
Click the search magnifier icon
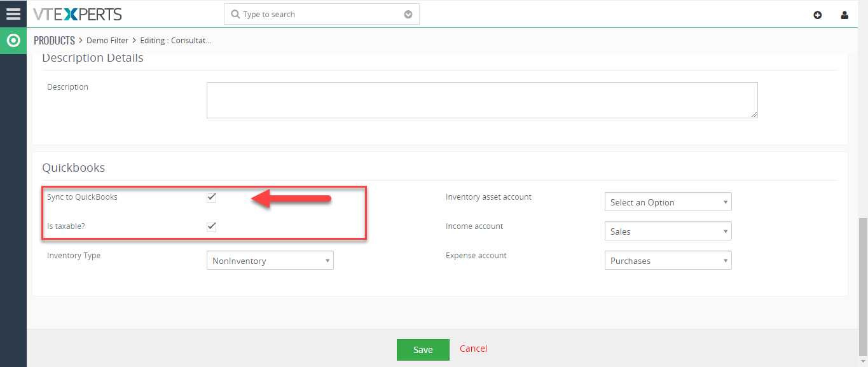[x=235, y=14]
